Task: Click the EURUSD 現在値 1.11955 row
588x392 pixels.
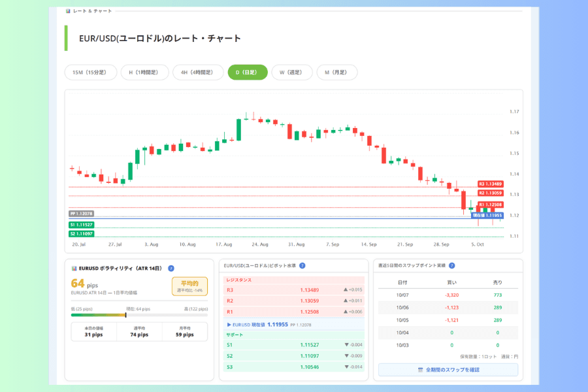Action: pos(293,325)
